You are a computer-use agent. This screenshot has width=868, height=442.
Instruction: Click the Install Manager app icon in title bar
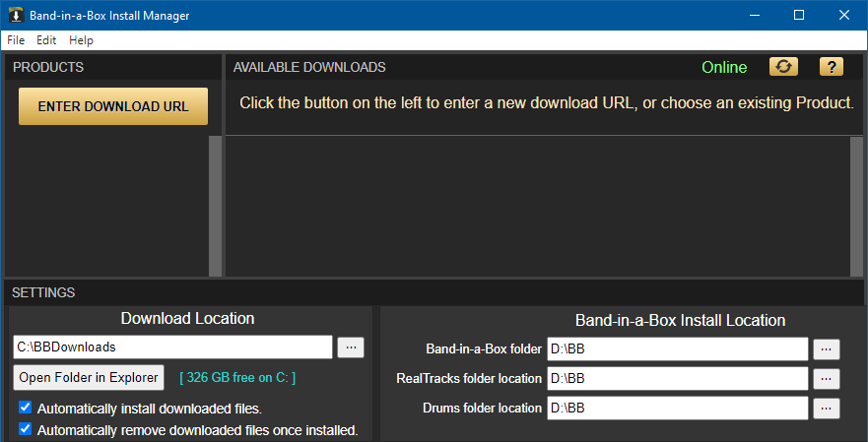(x=16, y=15)
